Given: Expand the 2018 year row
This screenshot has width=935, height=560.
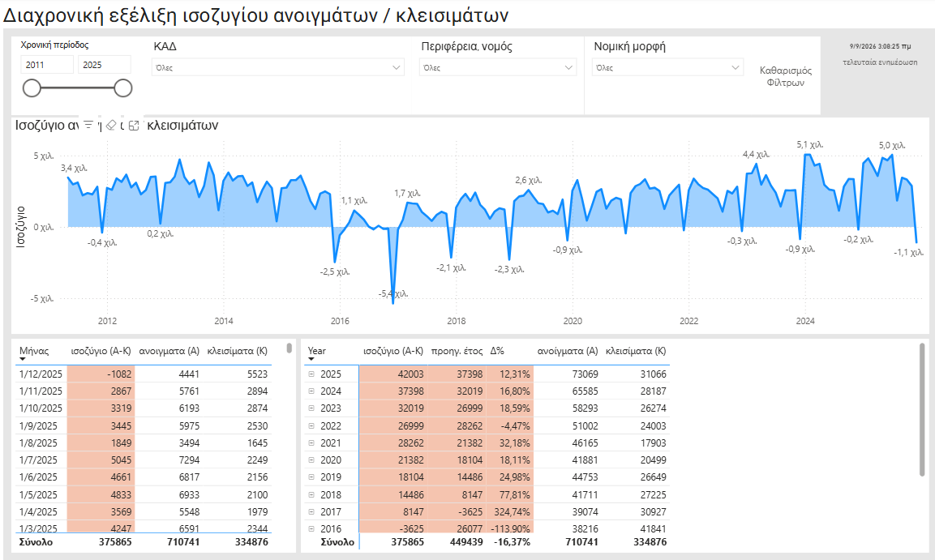Looking at the screenshot, I should [311, 494].
